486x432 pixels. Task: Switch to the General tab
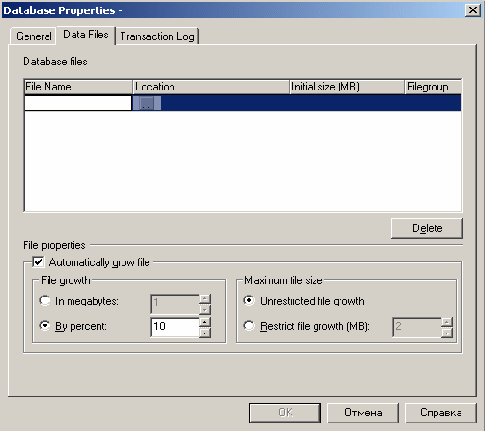point(33,36)
